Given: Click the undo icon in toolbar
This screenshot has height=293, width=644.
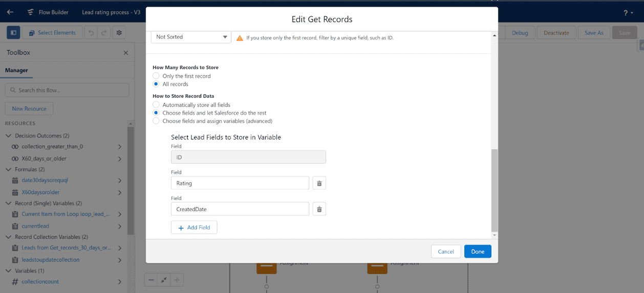Looking at the screenshot, I should click(91, 33).
